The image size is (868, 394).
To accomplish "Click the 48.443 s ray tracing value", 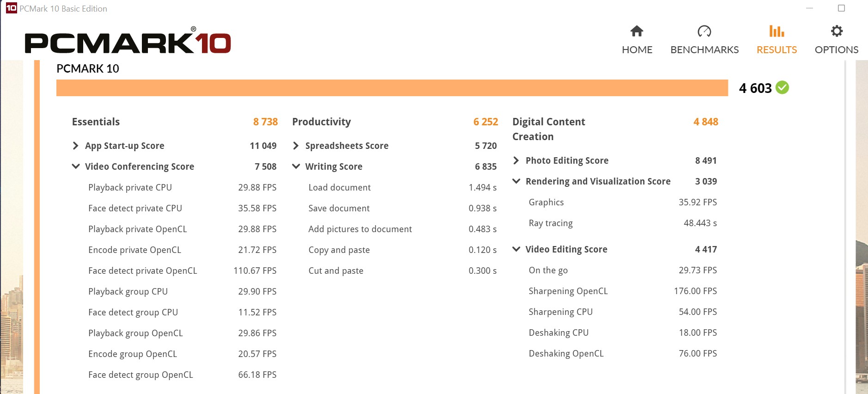I will click(700, 223).
